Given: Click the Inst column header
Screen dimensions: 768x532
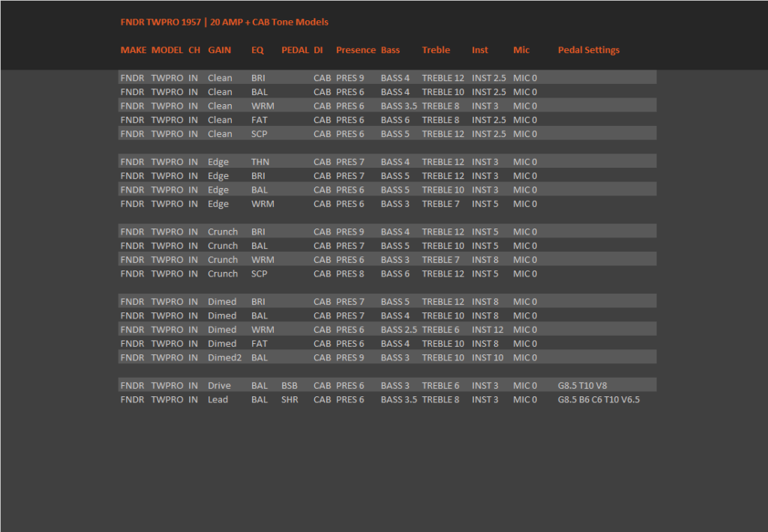Looking at the screenshot, I should pos(480,50).
